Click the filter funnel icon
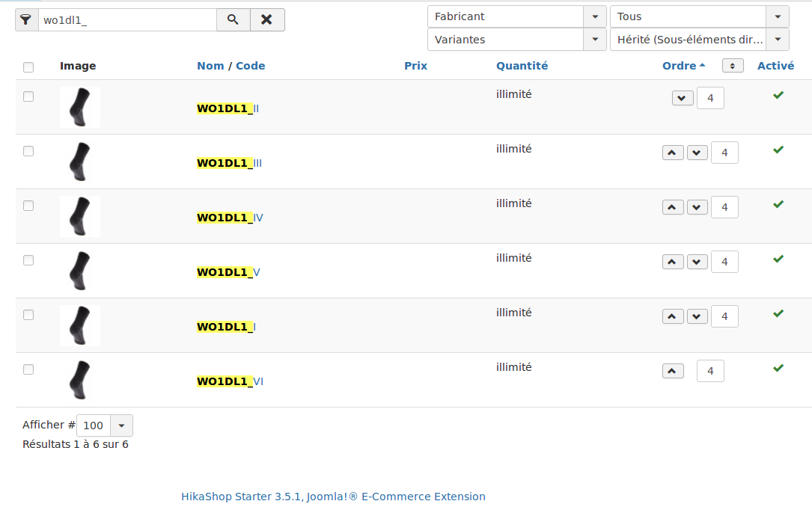Viewport: 812px width, 507px height. [27, 20]
